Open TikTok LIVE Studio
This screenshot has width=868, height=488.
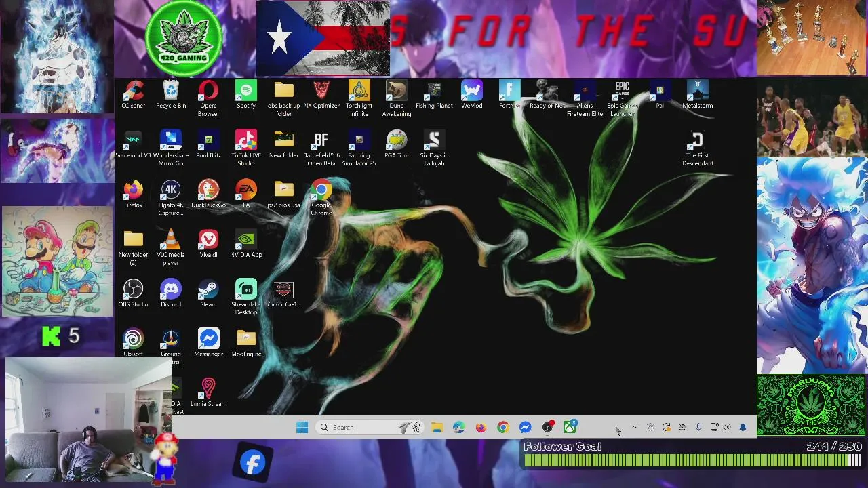point(246,148)
